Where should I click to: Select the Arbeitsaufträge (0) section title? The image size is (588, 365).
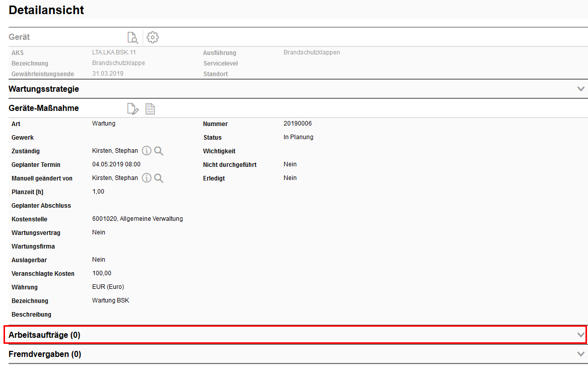[x=44, y=335]
